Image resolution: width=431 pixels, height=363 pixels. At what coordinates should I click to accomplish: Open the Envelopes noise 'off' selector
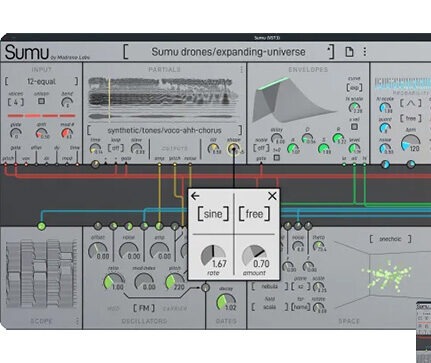point(261,148)
